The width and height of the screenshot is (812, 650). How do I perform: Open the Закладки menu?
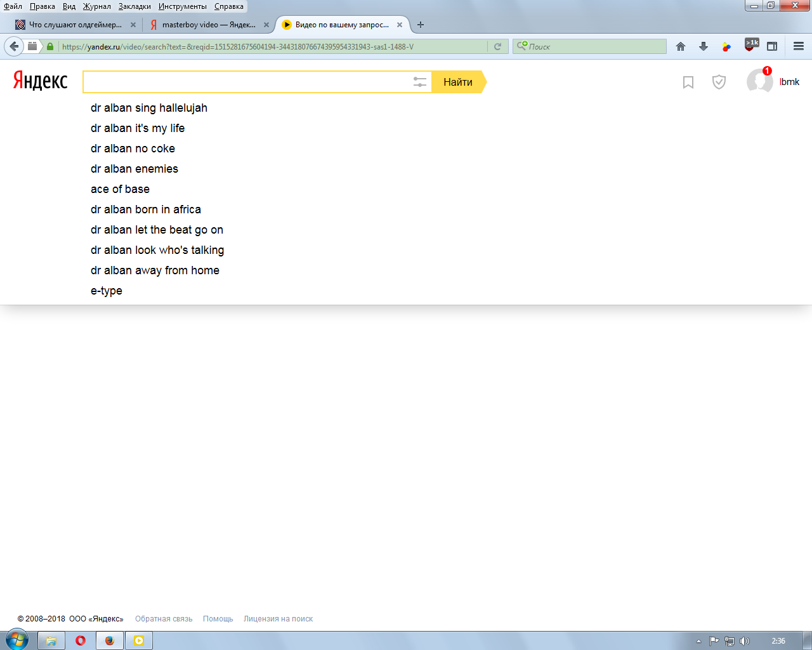(x=134, y=6)
